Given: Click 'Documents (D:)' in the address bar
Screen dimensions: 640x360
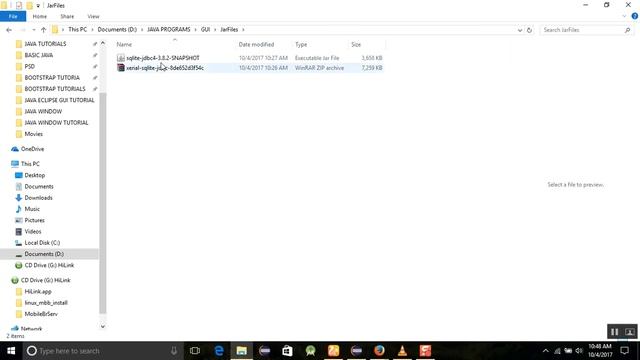Looking at the screenshot, I should click(x=117, y=29).
